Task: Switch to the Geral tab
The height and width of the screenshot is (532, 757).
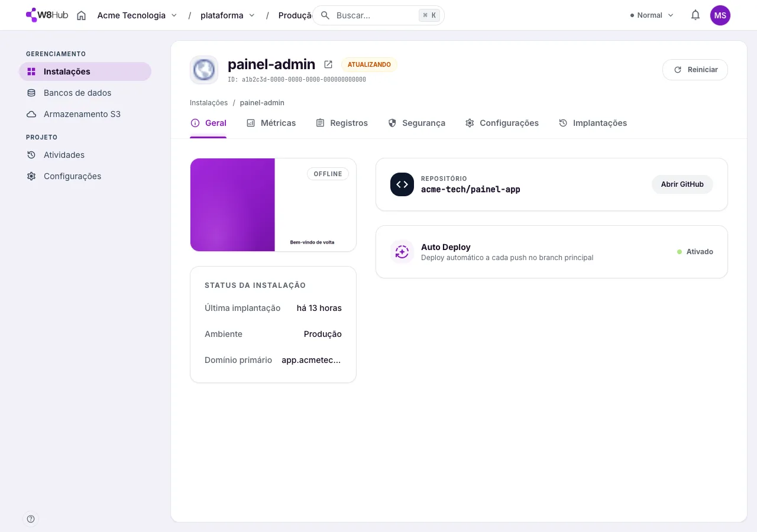Action: [208, 123]
